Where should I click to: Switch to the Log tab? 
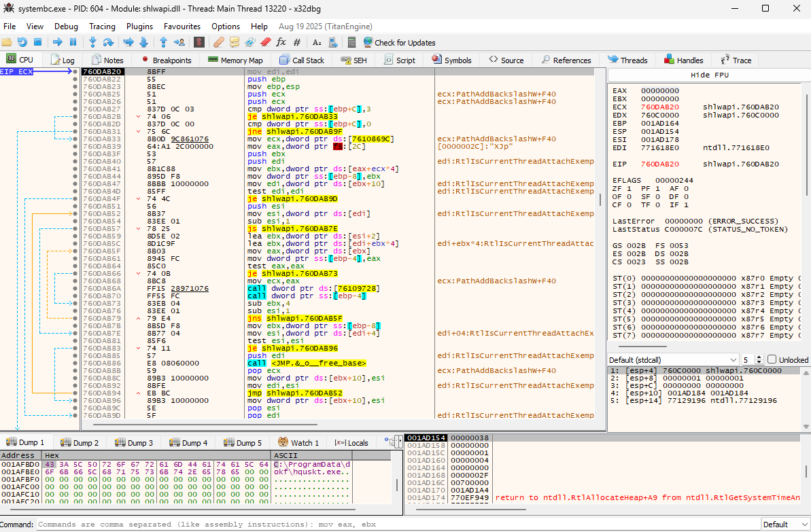point(63,60)
